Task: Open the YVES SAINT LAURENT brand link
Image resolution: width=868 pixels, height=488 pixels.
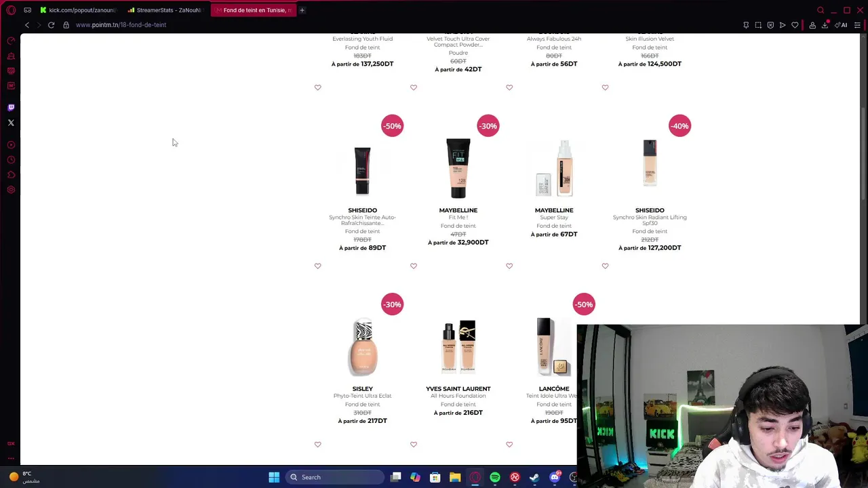Action: [x=458, y=388]
